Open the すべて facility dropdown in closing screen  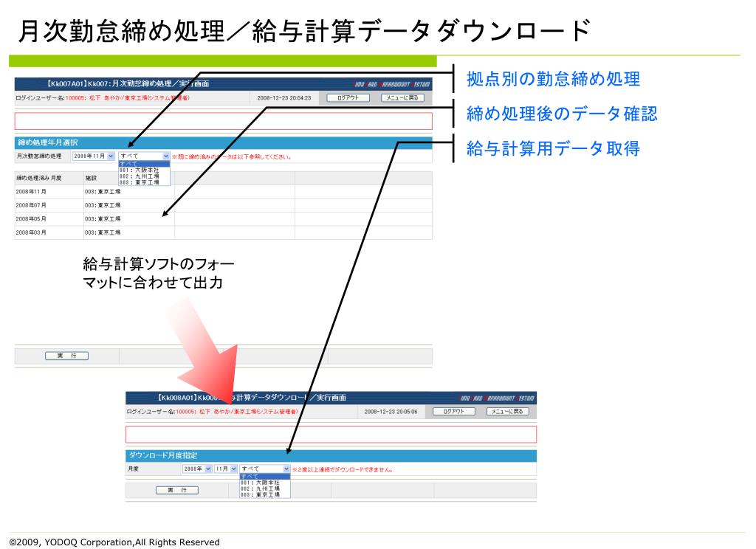(x=144, y=156)
